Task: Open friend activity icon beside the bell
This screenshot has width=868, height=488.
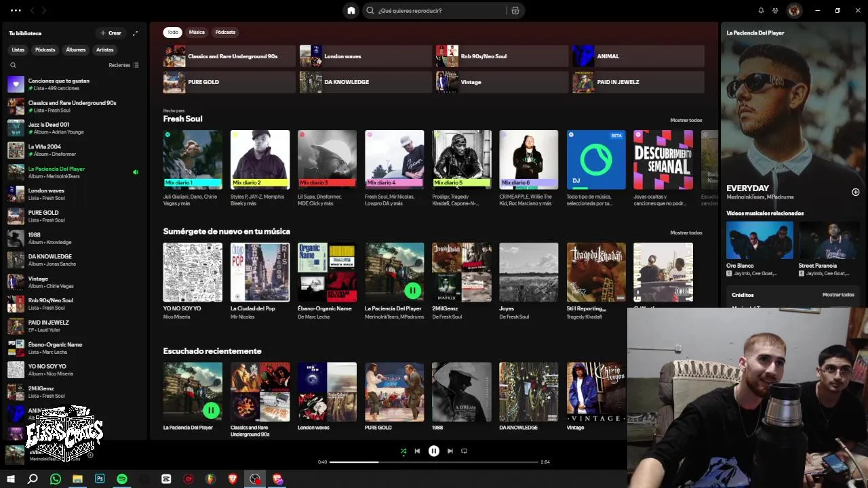Action: tap(775, 10)
